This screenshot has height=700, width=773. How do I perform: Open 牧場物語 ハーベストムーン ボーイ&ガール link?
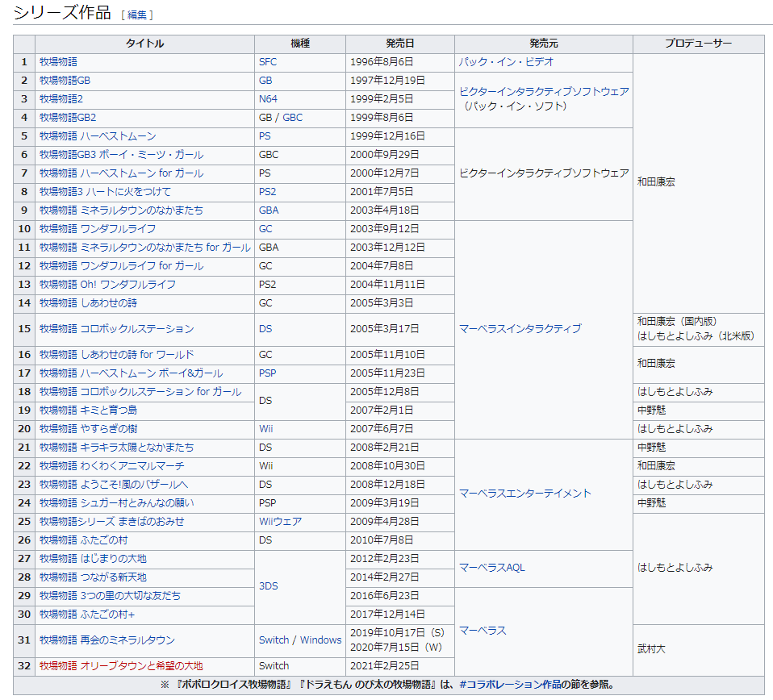pyautogui.click(x=132, y=373)
